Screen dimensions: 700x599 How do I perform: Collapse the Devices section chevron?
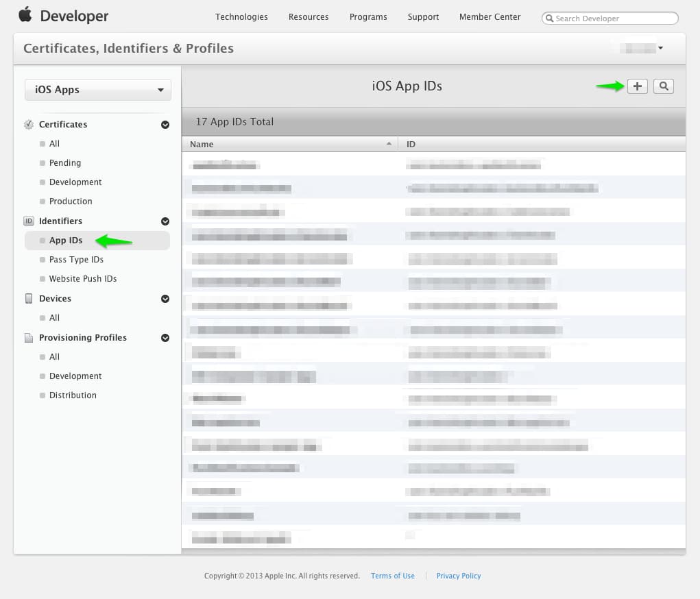coord(165,299)
